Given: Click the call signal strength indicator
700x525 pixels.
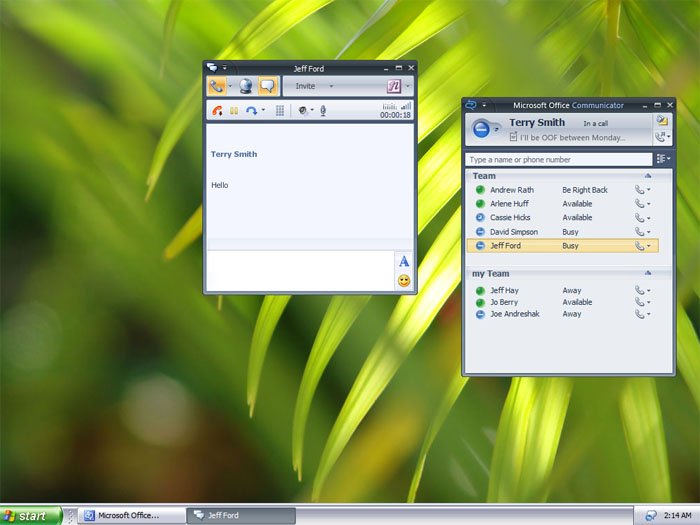Looking at the screenshot, I should tap(406, 106).
